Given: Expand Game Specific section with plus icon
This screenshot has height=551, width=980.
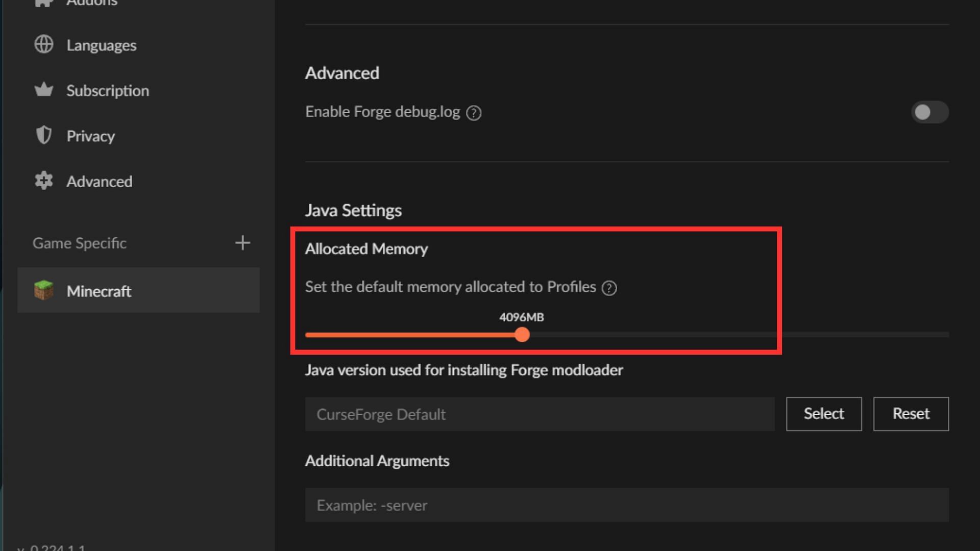Looking at the screenshot, I should [x=242, y=243].
